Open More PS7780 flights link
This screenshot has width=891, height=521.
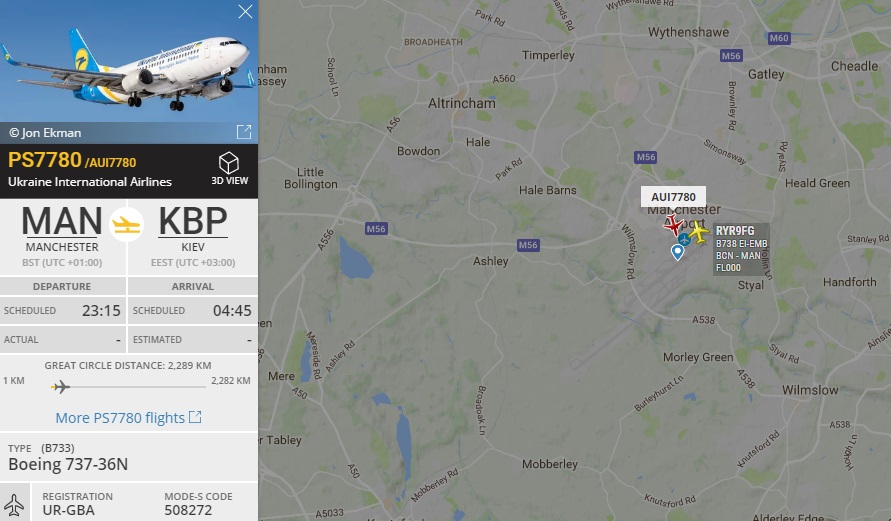[x=128, y=418]
